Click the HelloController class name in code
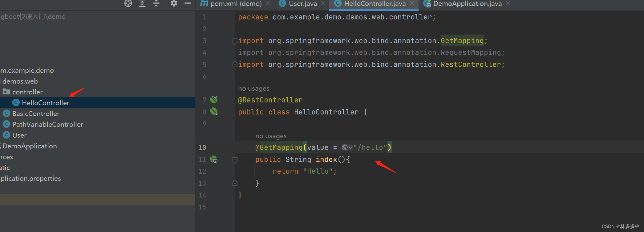 coord(326,112)
